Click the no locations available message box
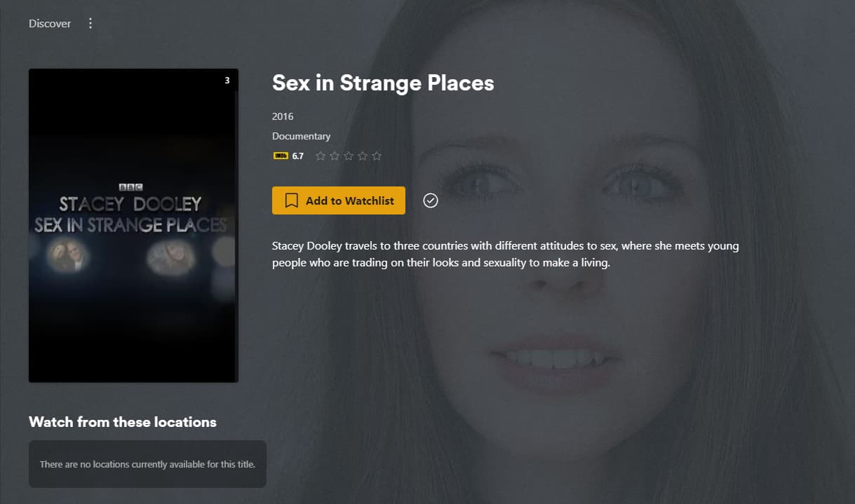Image resolution: width=855 pixels, height=504 pixels. (x=147, y=464)
